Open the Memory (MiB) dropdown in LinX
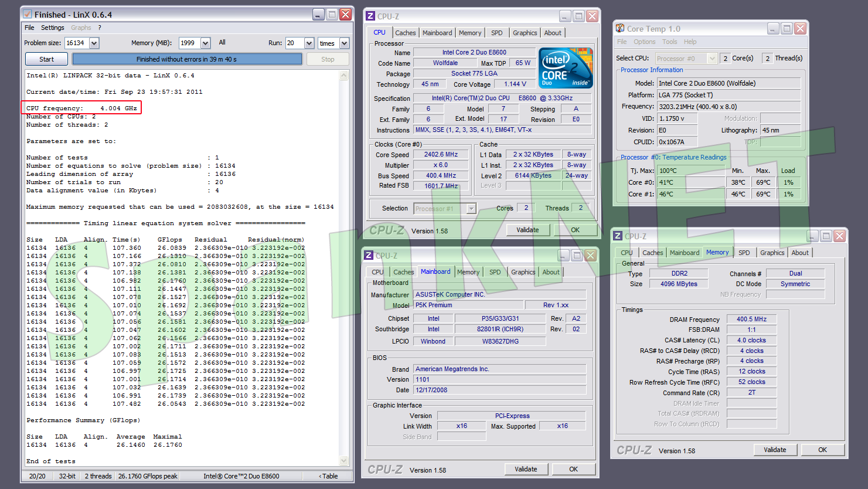 click(205, 43)
